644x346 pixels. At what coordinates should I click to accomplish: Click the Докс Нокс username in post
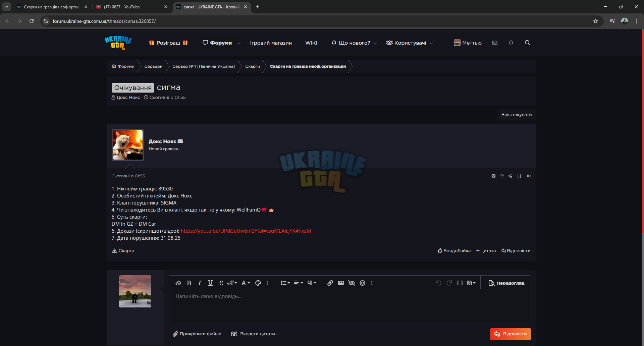pos(162,141)
